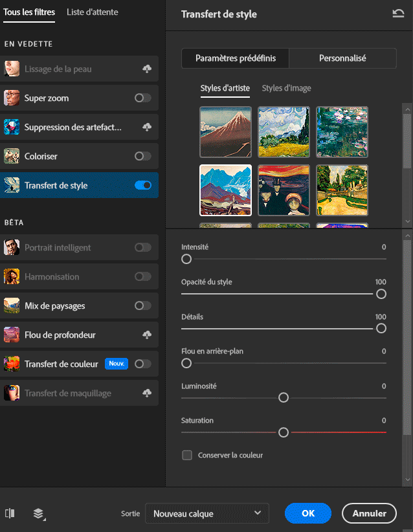Click the layers preview icon at bottom
The image size is (413, 532).
pyautogui.click(x=39, y=514)
